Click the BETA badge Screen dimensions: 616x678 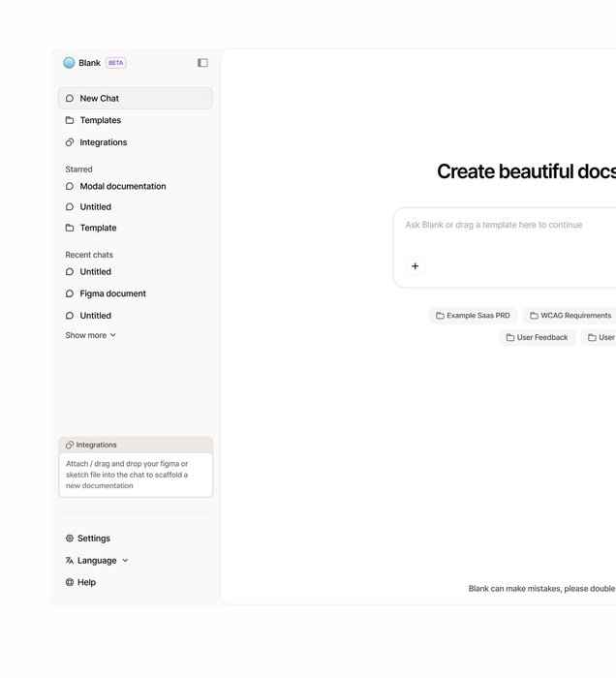(x=116, y=63)
